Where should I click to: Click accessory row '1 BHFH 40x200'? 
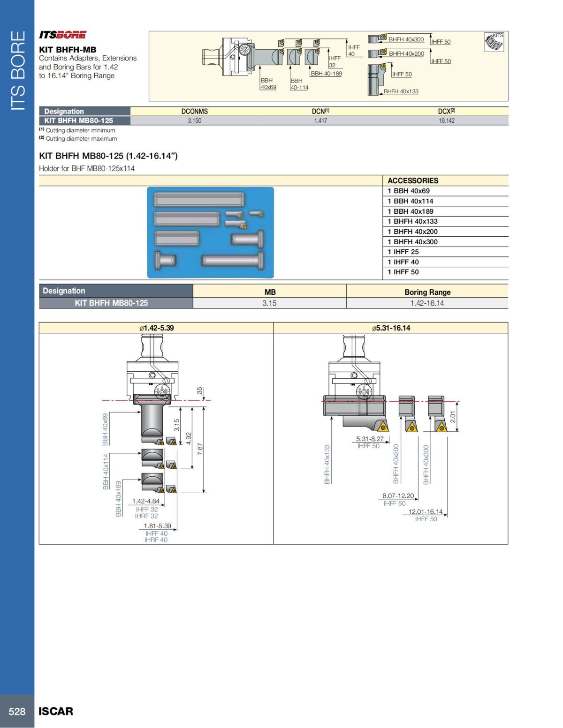tap(446, 232)
